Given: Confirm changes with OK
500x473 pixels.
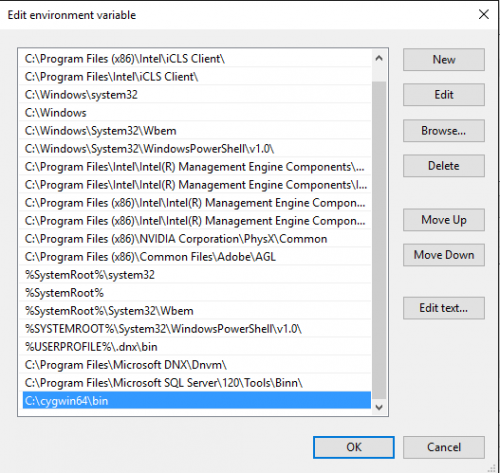Looking at the screenshot, I should tap(354, 447).
